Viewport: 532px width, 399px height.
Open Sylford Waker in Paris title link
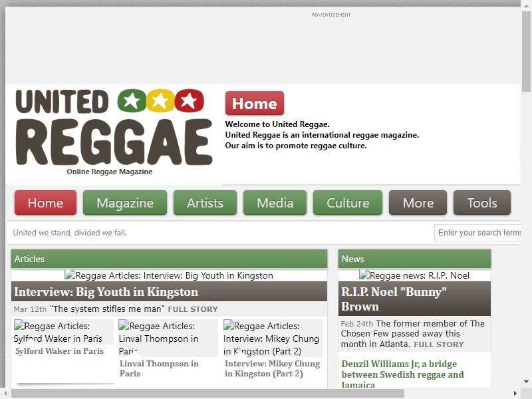coord(59,351)
